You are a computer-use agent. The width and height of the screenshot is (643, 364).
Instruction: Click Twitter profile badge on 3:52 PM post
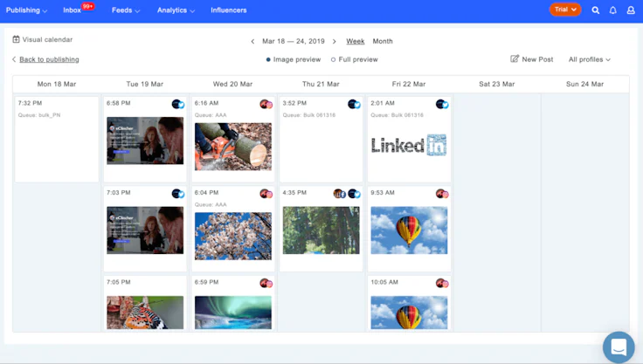(x=354, y=104)
